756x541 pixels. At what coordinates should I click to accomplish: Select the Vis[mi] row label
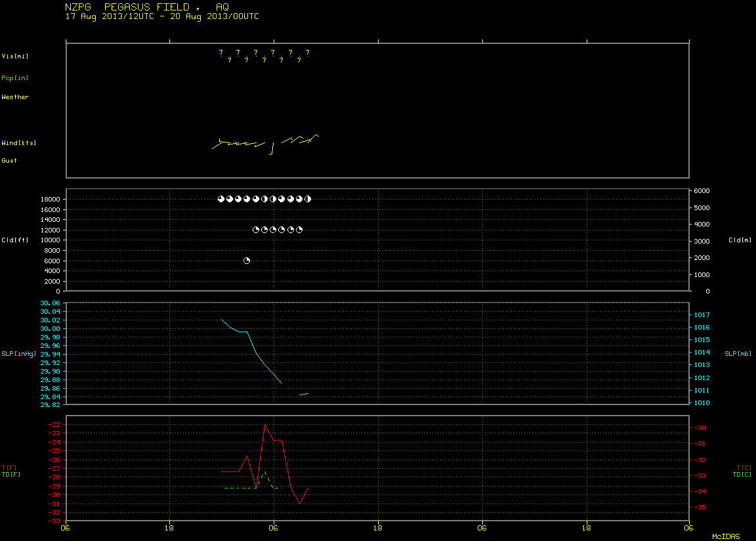[x=15, y=56]
